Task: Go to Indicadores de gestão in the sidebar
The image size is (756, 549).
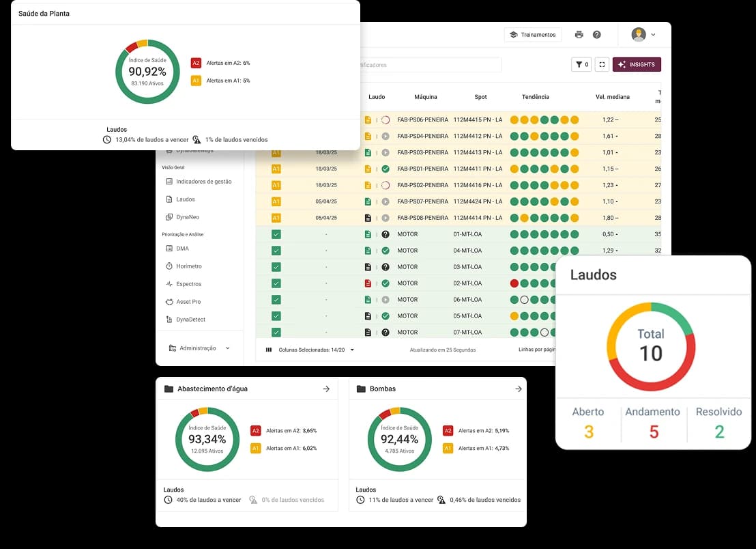Action: point(203,182)
